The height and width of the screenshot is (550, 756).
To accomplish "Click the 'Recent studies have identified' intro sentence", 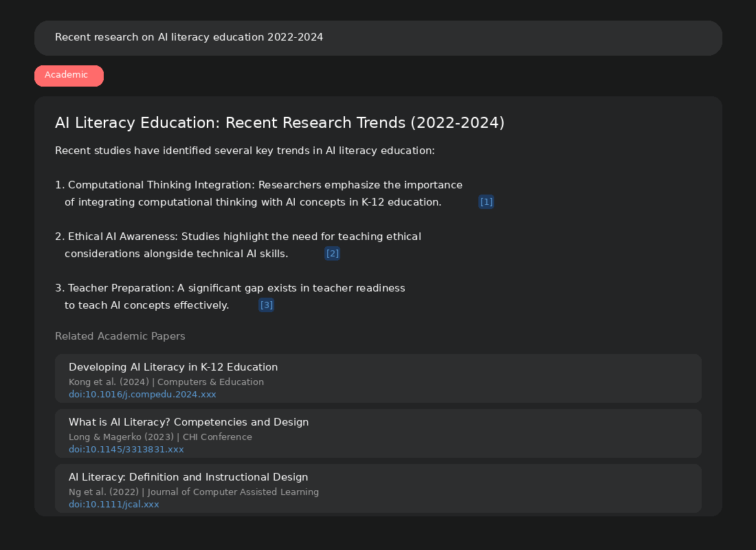I will click(245, 151).
